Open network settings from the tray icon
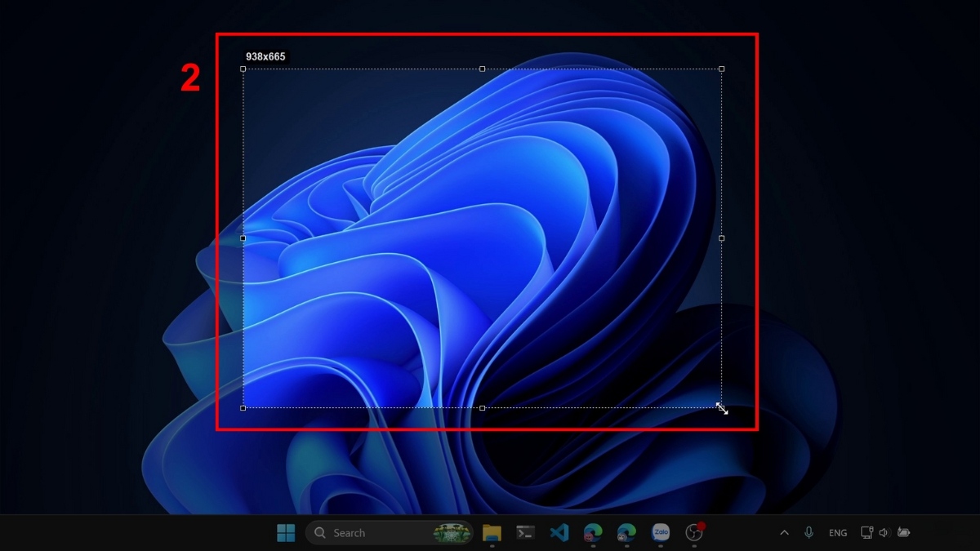This screenshot has width=980, height=551. pyautogui.click(x=866, y=533)
